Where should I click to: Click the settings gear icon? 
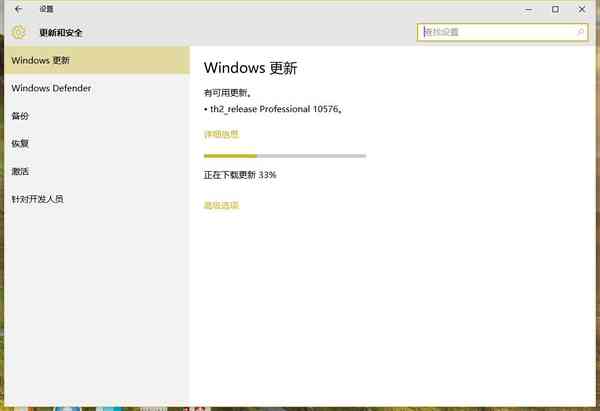(x=18, y=32)
